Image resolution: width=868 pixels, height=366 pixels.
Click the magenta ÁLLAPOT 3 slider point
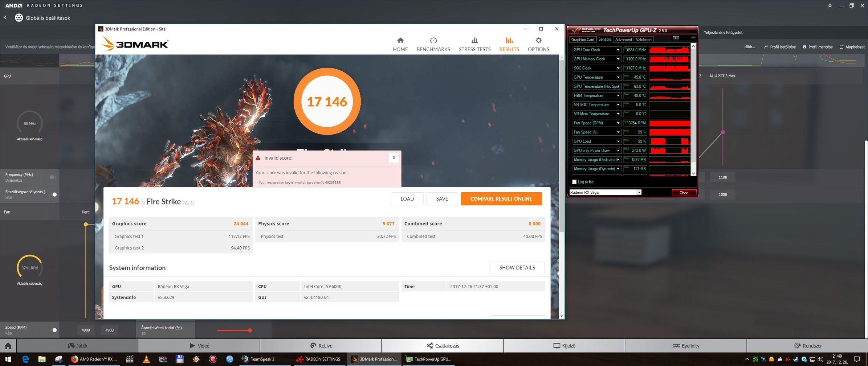[723, 132]
